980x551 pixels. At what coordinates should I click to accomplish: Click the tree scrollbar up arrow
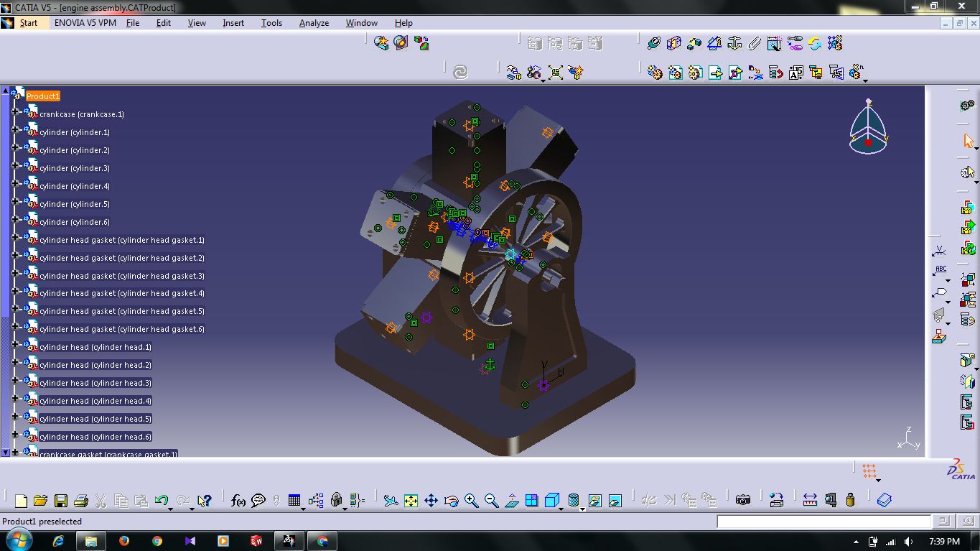coord(6,91)
